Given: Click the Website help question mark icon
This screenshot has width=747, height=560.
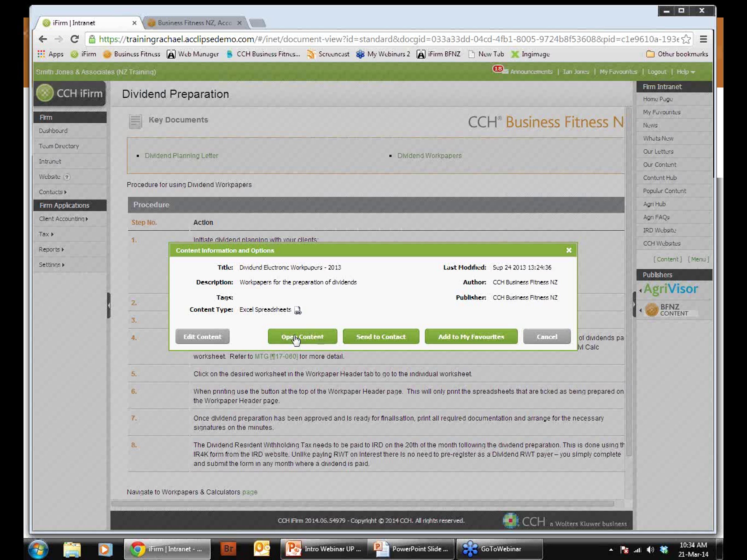Looking at the screenshot, I should click(x=67, y=177).
